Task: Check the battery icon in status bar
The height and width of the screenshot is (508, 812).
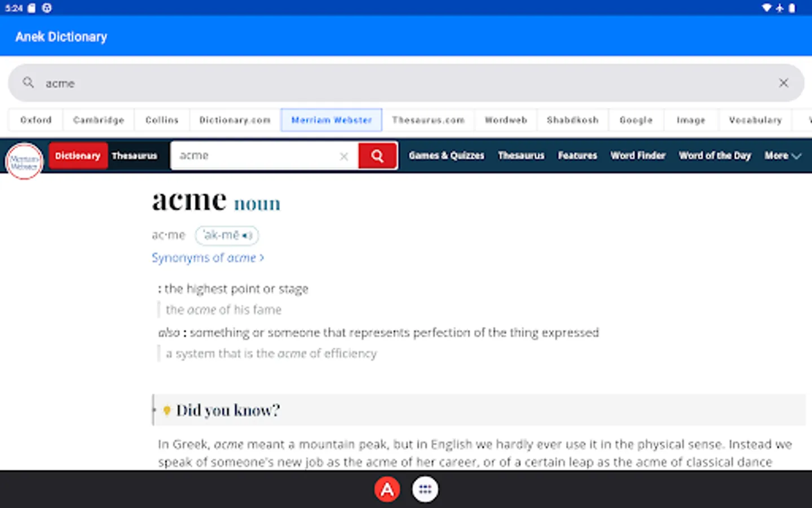Action: (792, 8)
